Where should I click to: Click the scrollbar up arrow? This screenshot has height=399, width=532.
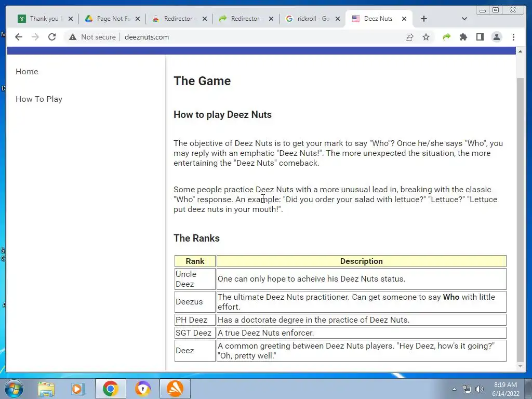(x=520, y=51)
